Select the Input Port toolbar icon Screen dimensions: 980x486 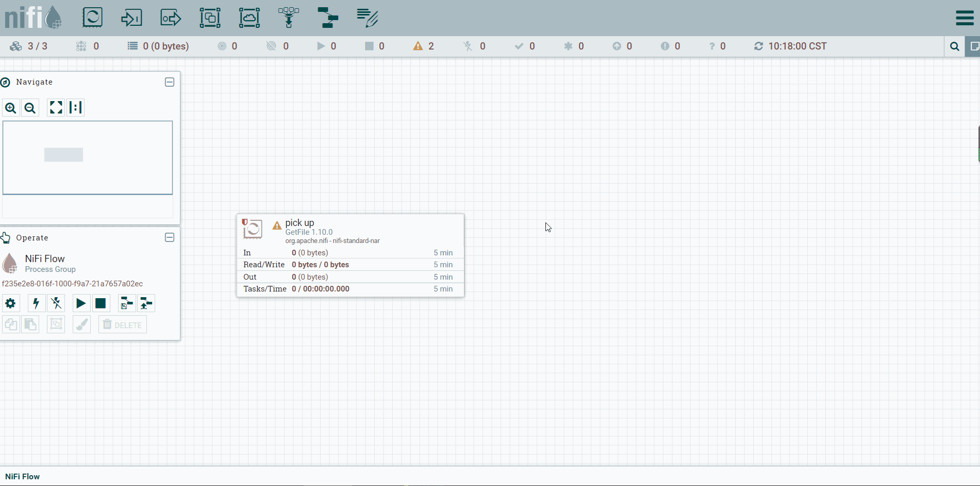coord(131,18)
